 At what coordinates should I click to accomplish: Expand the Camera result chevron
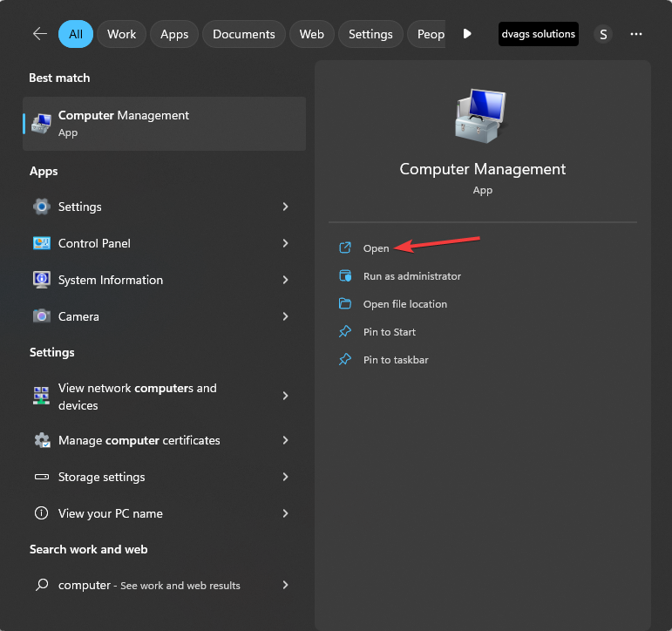285,316
